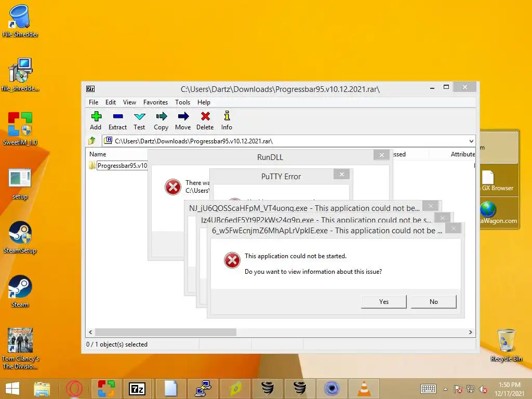Click No in the error dialog
532x399 pixels.
(x=434, y=302)
